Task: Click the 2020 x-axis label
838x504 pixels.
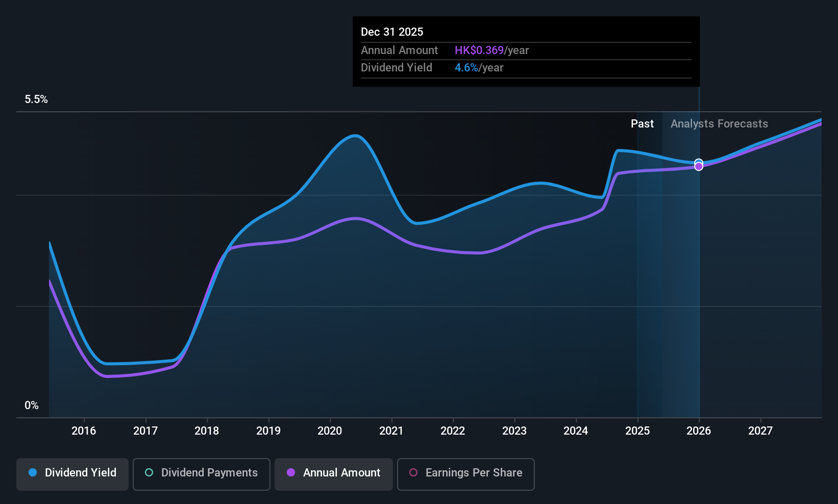Action: pyautogui.click(x=330, y=431)
